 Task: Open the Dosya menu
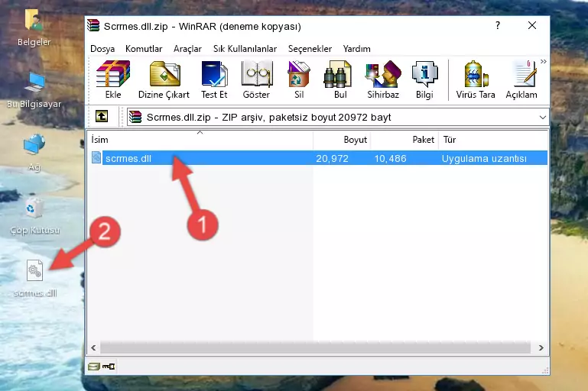102,49
